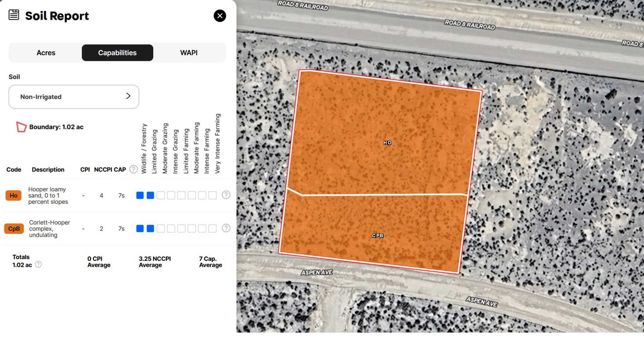644x362 pixels.
Task: Switch to the Acres tab
Action: point(46,53)
